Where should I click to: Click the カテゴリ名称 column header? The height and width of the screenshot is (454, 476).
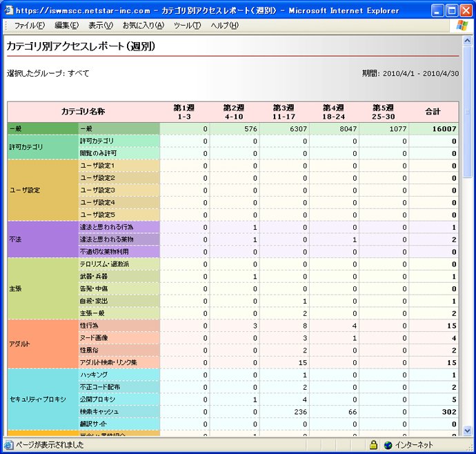[x=83, y=112]
